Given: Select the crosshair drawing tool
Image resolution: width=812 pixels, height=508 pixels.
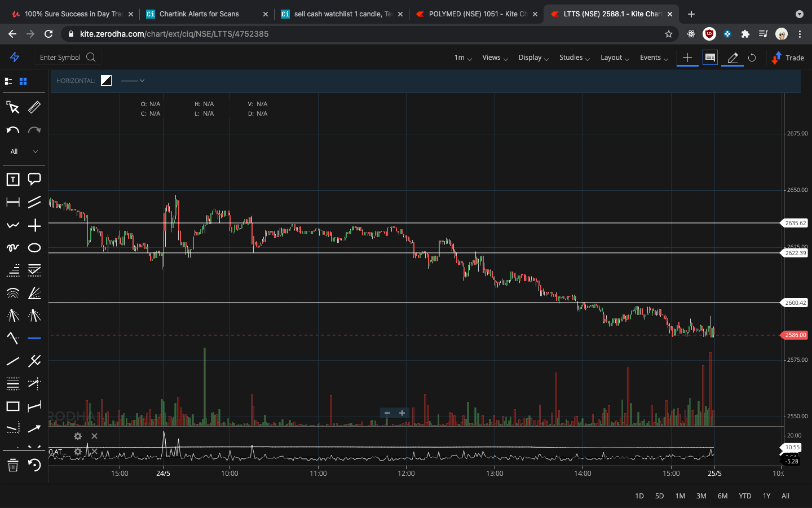Looking at the screenshot, I should (x=34, y=225).
